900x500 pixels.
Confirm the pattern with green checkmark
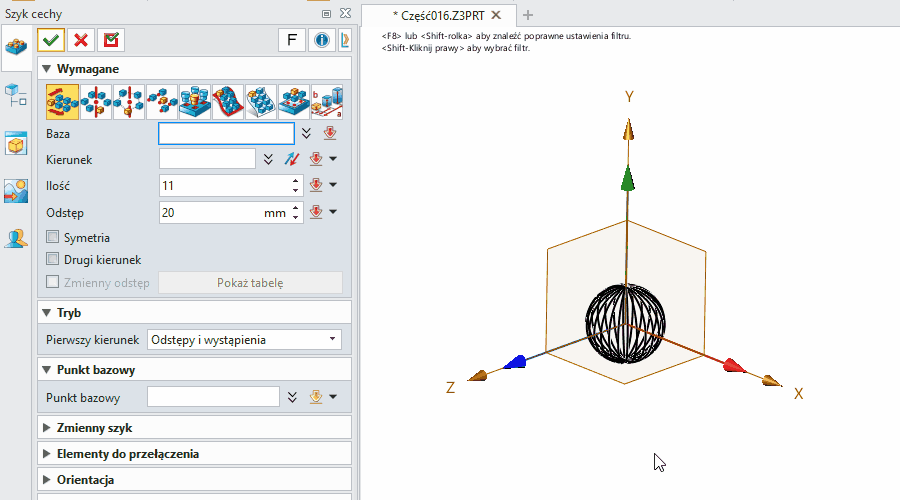(x=50, y=40)
